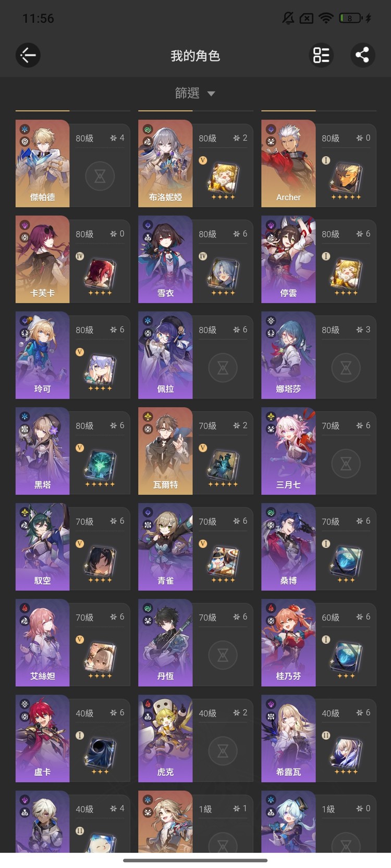Open the 卡芙卡 character portrait
This screenshot has height=868, width=391.
[42, 259]
